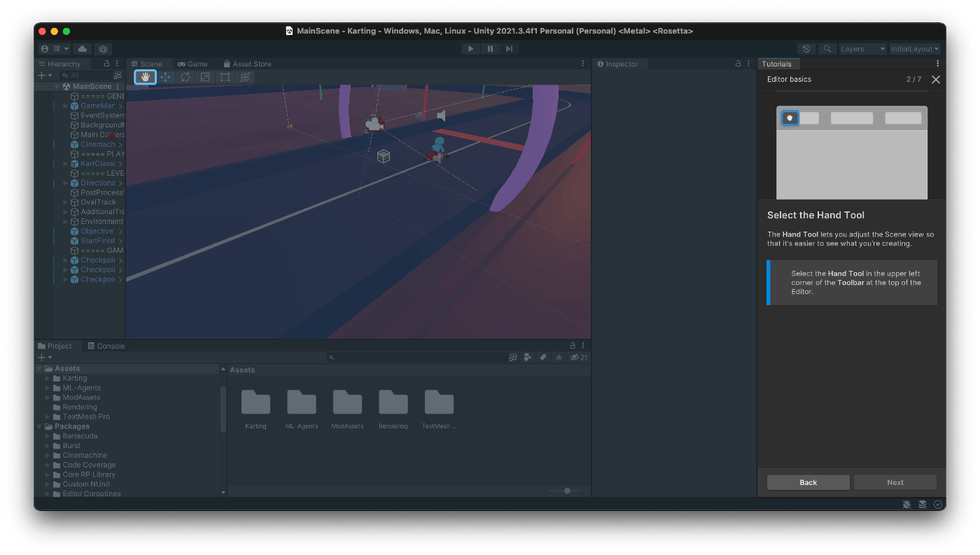This screenshot has height=555, width=980.
Task: Open the Account dropdown
Action: (55, 49)
